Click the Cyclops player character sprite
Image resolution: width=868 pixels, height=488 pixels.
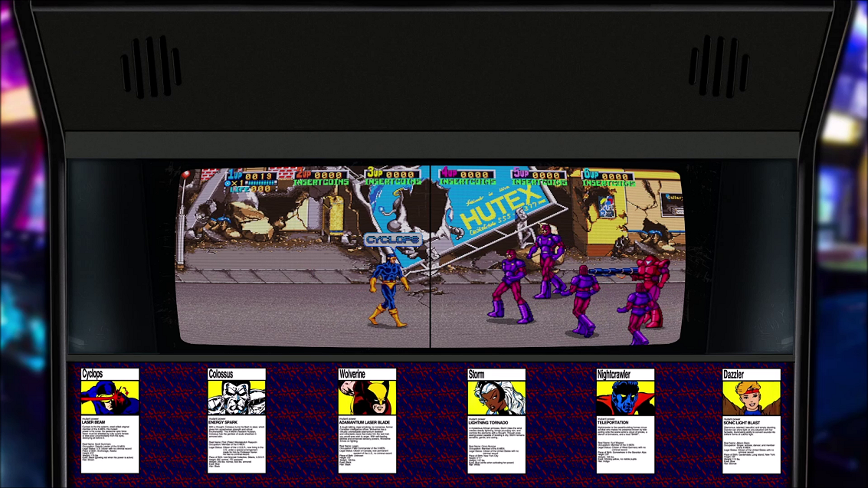click(390, 290)
